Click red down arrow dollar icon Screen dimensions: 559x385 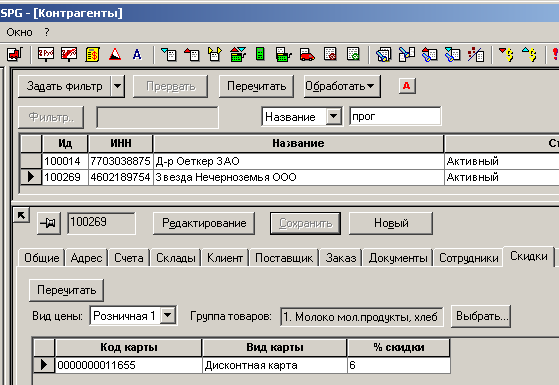(506, 55)
